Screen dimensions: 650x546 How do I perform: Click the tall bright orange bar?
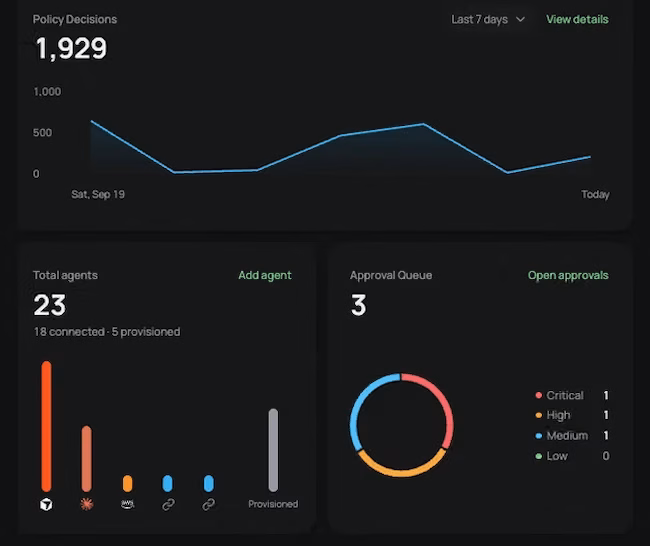[46, 426]
